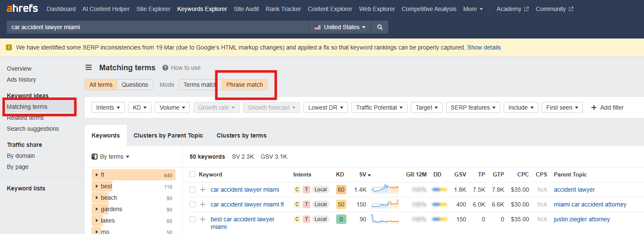This screenshot has height=234, width=644.
Task: Open the KD filter dropdown
Action: (140, 107)
